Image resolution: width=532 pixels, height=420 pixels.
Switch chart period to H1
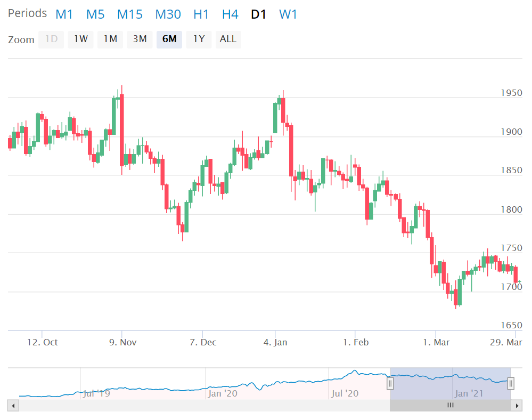(x=201, y=14)
